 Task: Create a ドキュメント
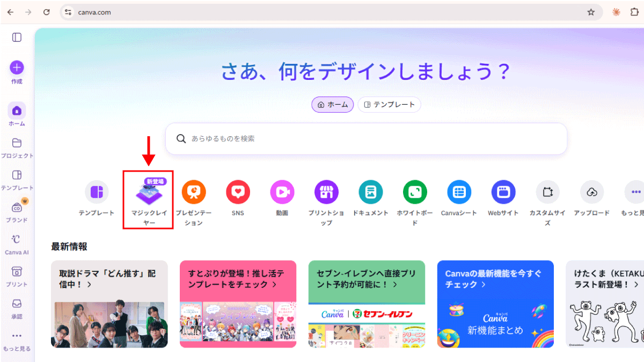pyautogui.click(x=371, y=192)
